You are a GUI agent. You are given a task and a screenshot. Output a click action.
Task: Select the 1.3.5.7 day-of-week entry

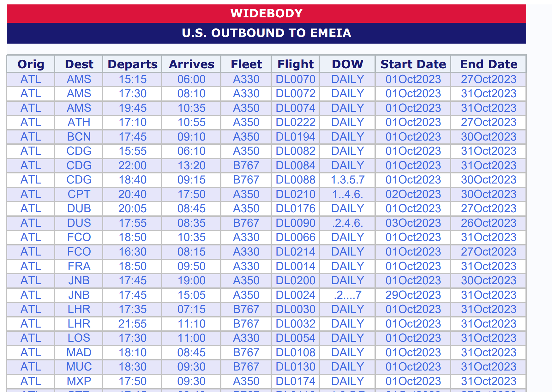347,180
